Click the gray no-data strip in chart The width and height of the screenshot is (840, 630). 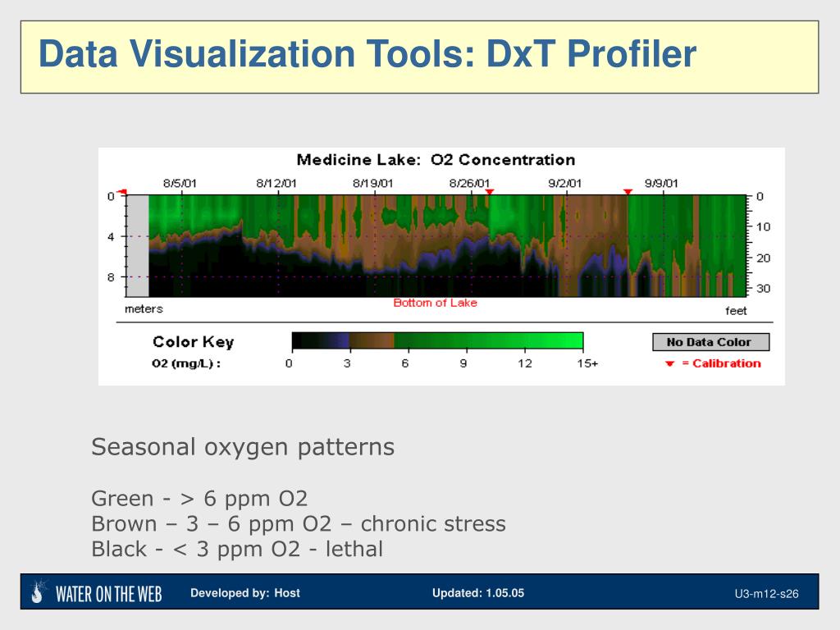click(x=137, y=246)
